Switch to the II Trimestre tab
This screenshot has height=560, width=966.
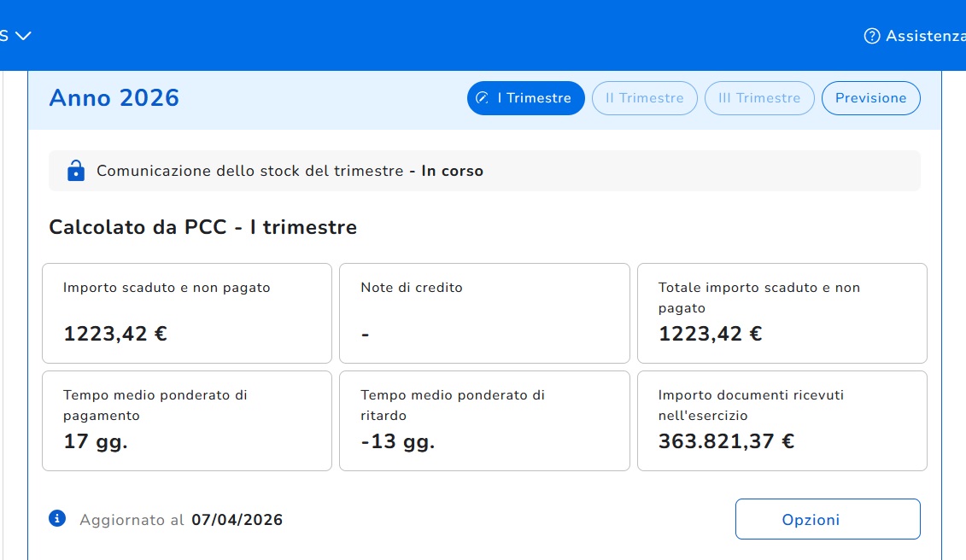pos(644,98)
